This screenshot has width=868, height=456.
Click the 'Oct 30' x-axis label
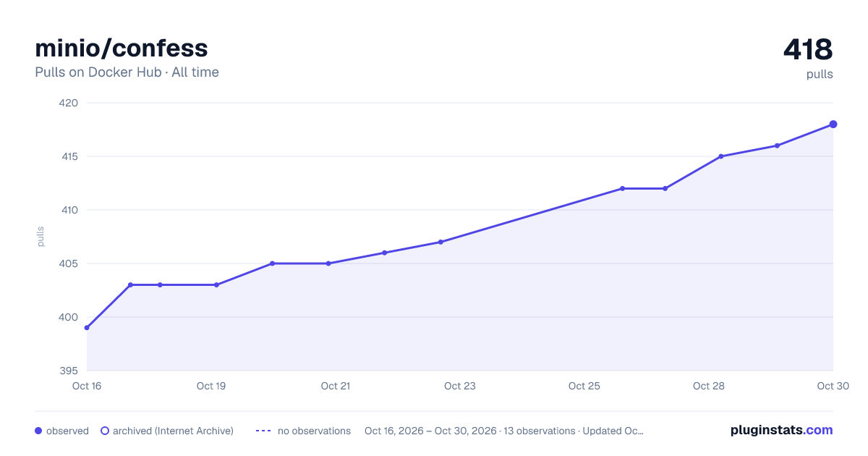coord(833,386)
